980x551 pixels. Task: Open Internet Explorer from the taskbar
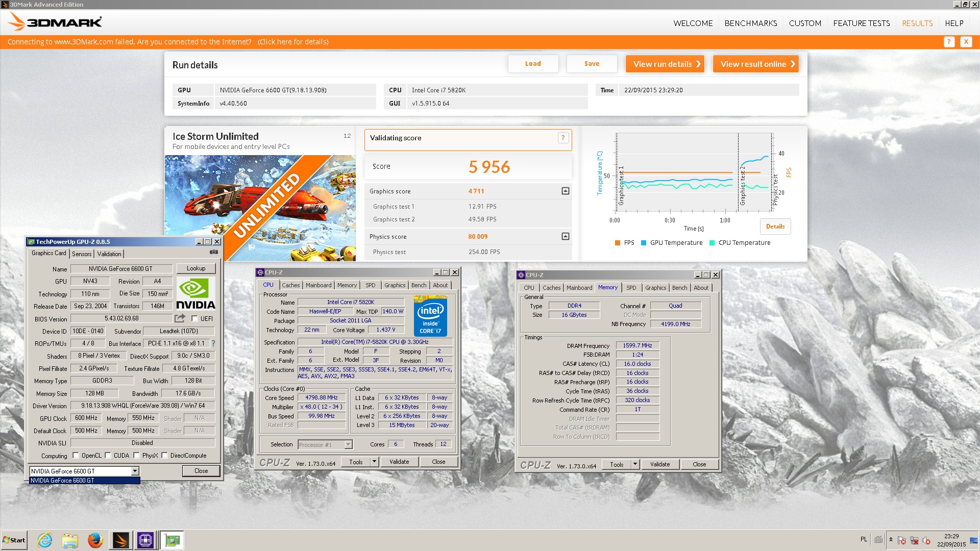45,540
